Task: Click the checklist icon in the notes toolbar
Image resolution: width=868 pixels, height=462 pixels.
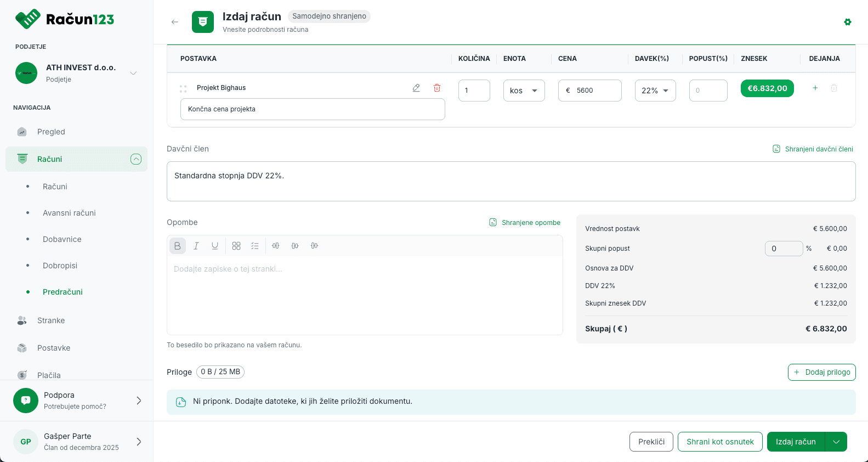Action: (x=255, y=246)
